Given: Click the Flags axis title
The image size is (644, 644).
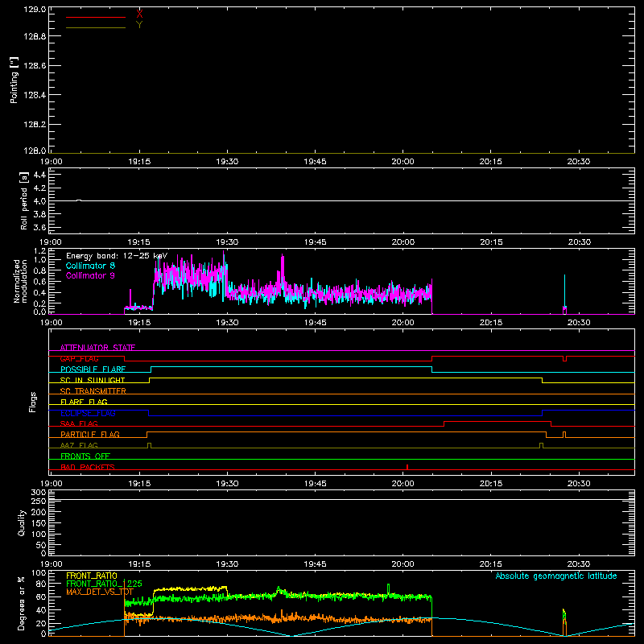Looking at the screenshot, I should [x=33, y=402].
